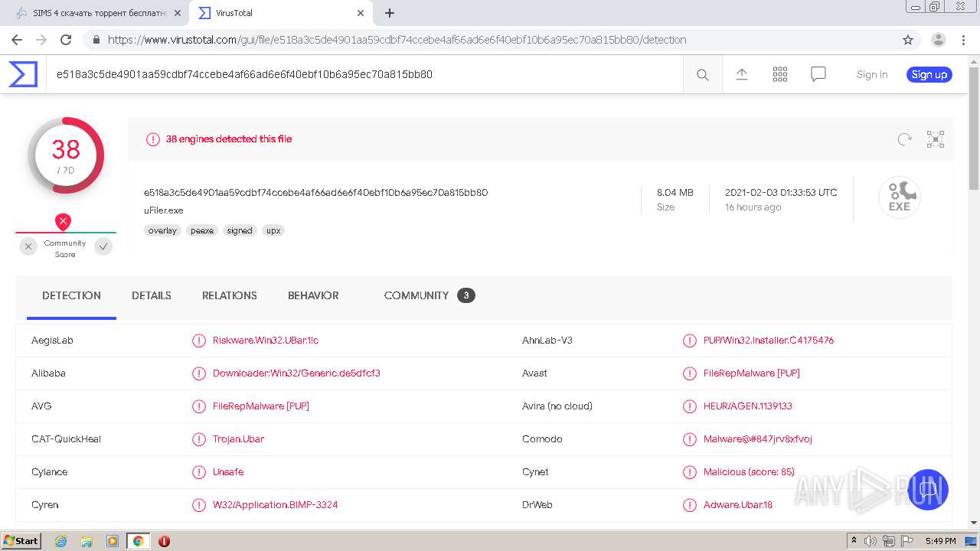The image size is (980, 551).
Task: Open the media player taskbar icon
Action: pyautogui.click(x=112, y=541)
